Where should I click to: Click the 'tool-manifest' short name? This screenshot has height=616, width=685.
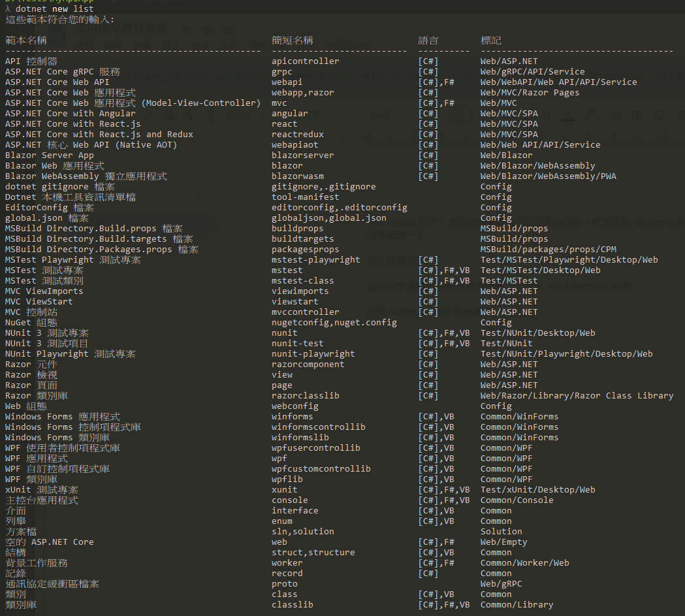(x=306, y=197)
